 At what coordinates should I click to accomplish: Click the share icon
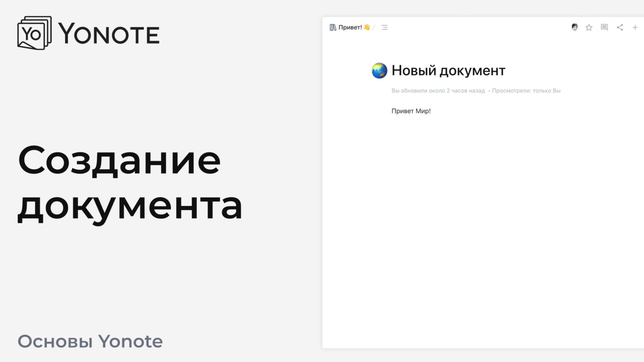click(x=620, y=28)
